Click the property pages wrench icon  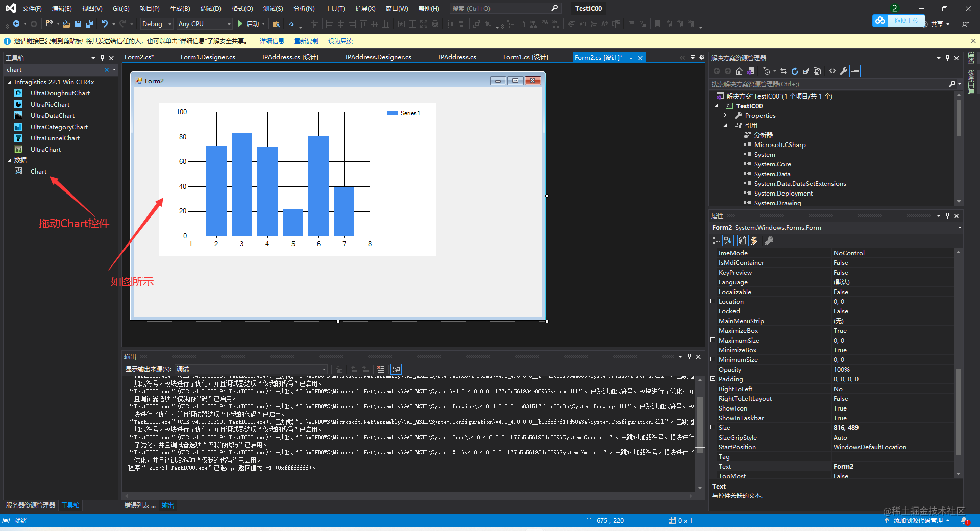(769, 240)
